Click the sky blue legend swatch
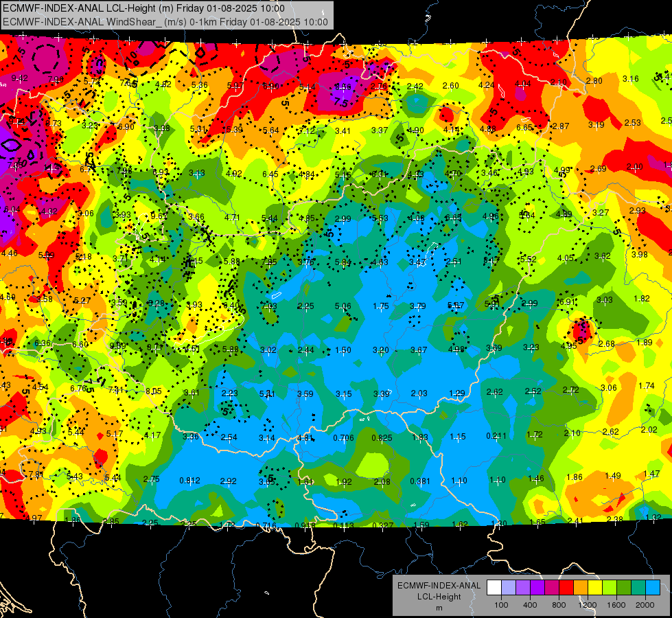 [x=652, y=588]
